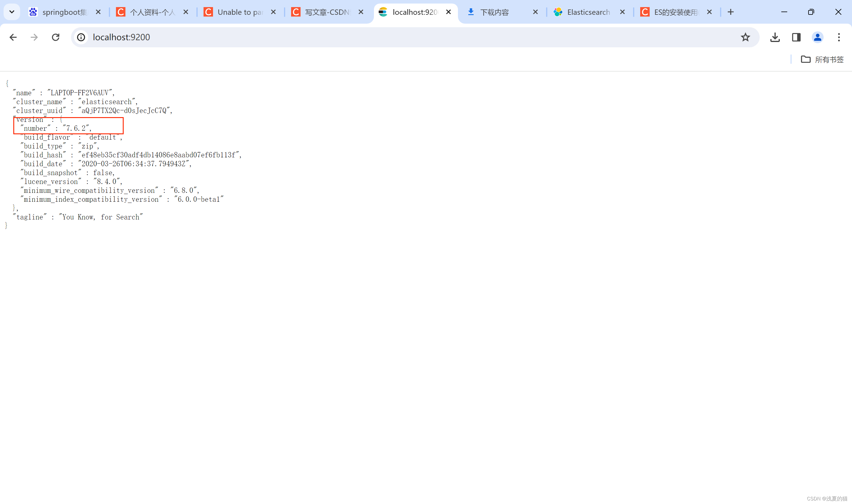Toggle the browser side panel
Image resolution: width=852 pixels, height=504 pixels.
click(x=796, y=37)
